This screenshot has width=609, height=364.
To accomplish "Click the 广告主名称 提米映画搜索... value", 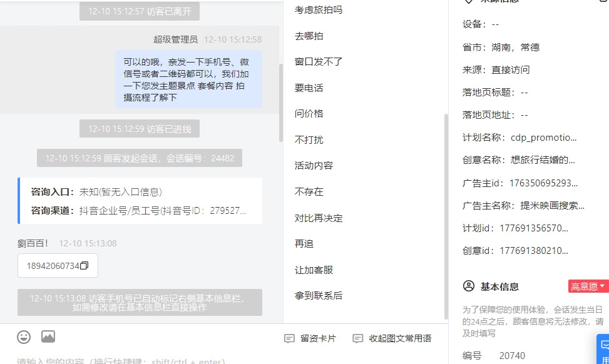I will tap(552, 205).
